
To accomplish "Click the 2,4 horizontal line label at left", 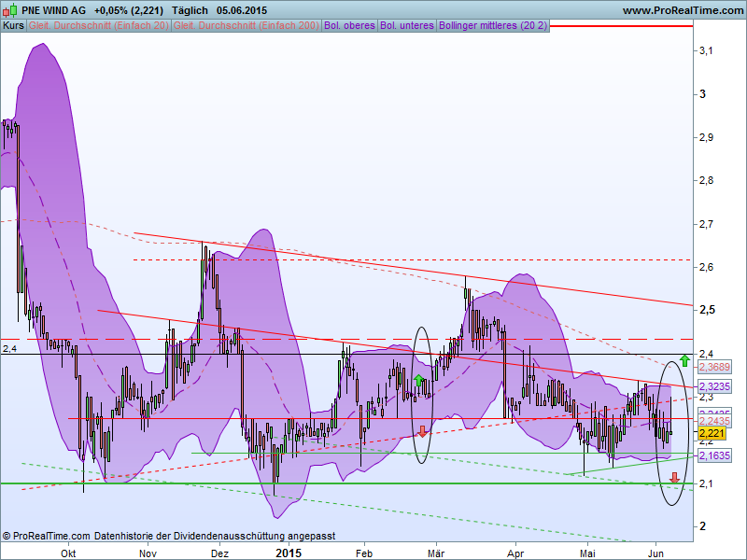I will [x=9, y=349].
